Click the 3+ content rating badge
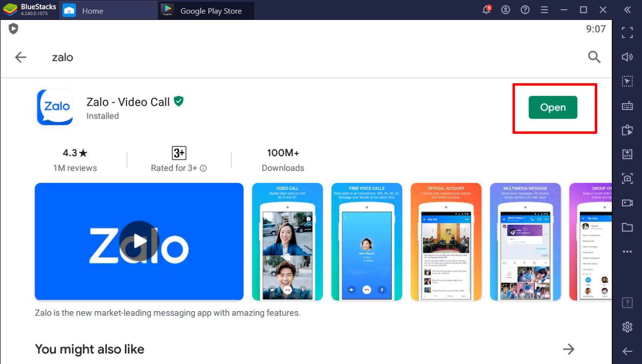The image size is (642, 364). (179, 153)
